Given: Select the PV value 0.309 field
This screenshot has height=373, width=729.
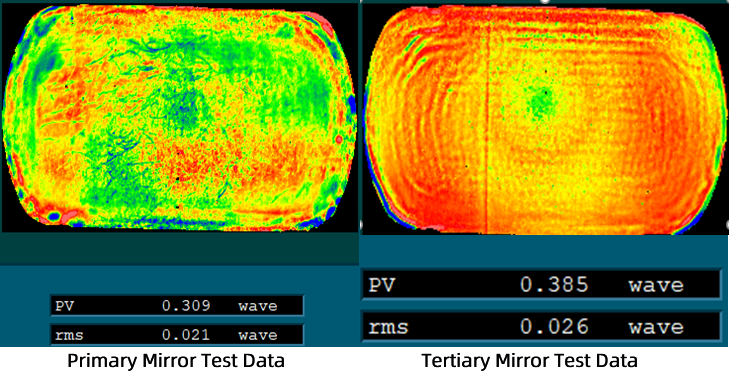Looking at the screenshot, I should coord(177,306).
